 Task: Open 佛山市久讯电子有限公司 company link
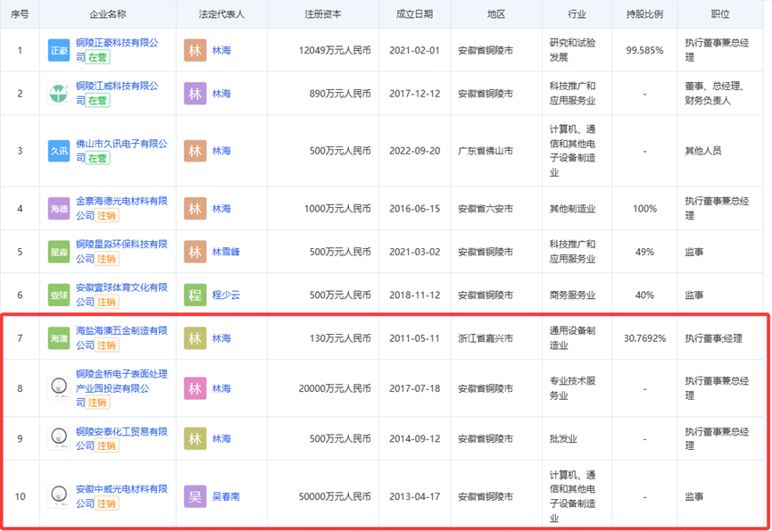[x=121, y=150]
